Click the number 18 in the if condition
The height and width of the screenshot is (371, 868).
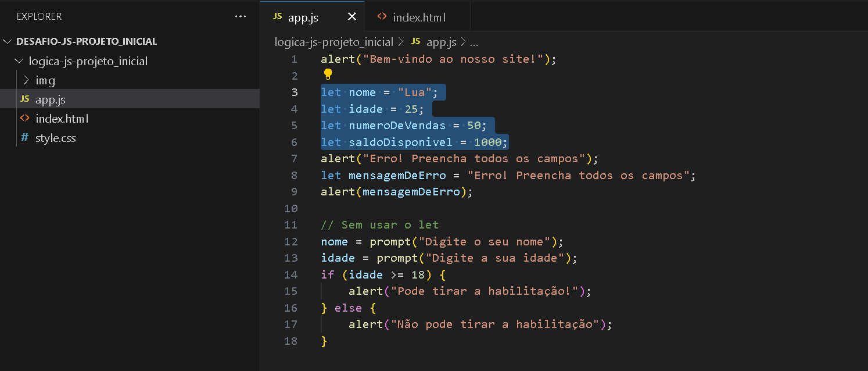418,274
